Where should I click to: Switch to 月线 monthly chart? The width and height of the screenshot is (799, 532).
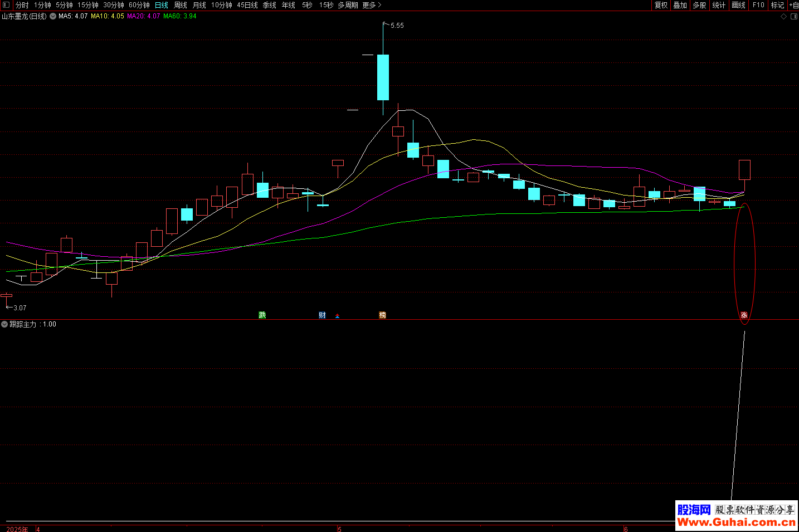click(199, 5)
